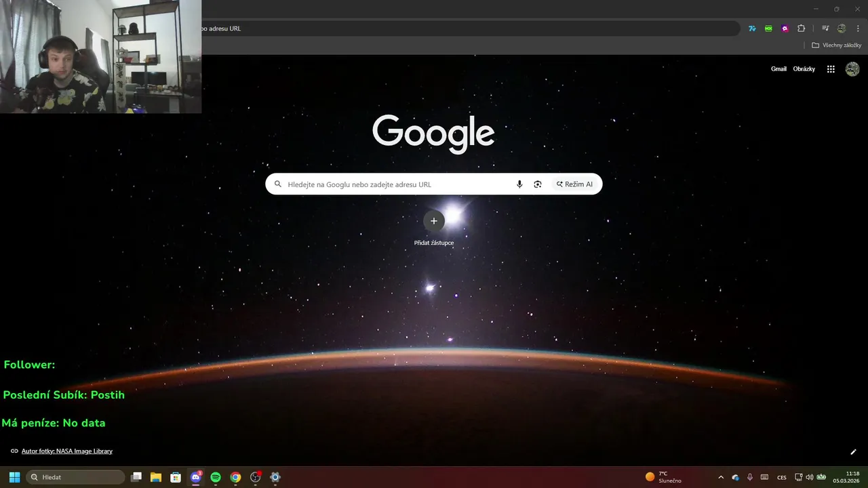Open Spotify from the taskbar

point(216,477)
